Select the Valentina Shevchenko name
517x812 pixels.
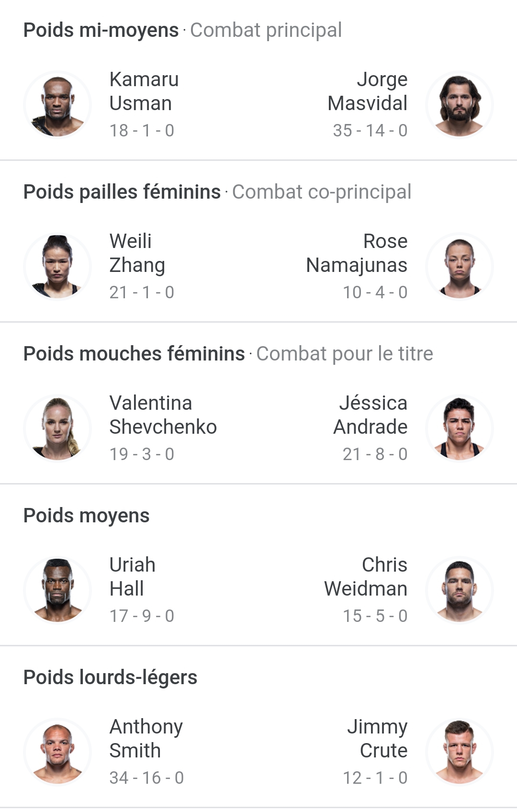163,415
